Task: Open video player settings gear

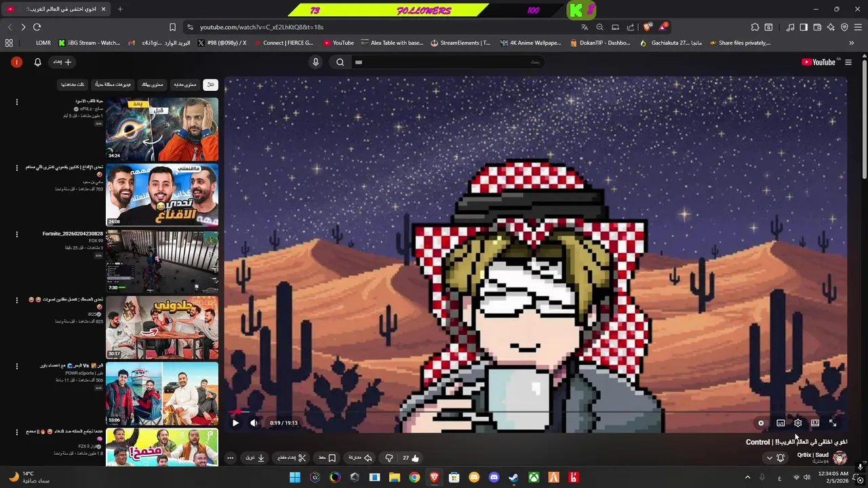Action: coord(798,423)
